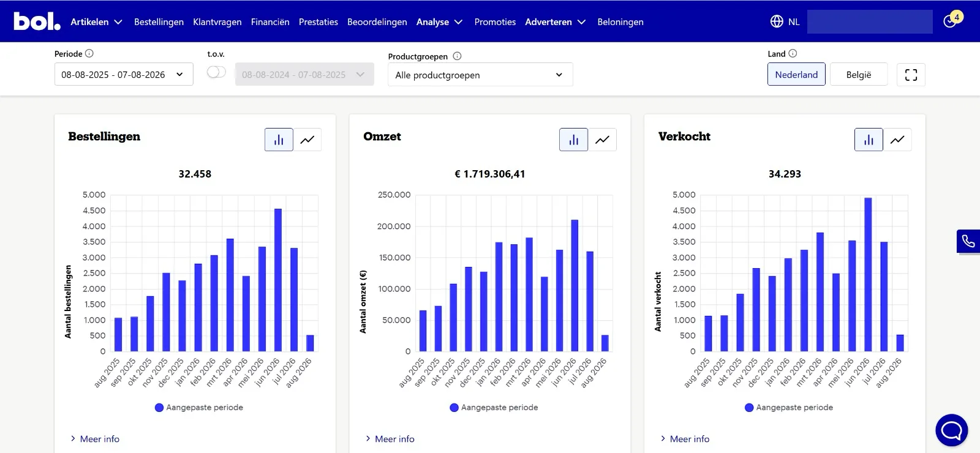
Task: Open the Alle productgroepen dropdown
Action: click(480, 75)
